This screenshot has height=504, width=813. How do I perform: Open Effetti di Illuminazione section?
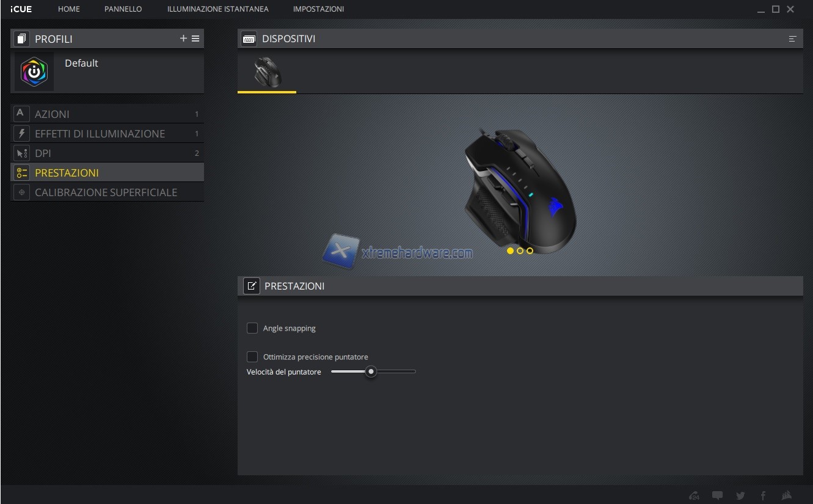point(100,134)
